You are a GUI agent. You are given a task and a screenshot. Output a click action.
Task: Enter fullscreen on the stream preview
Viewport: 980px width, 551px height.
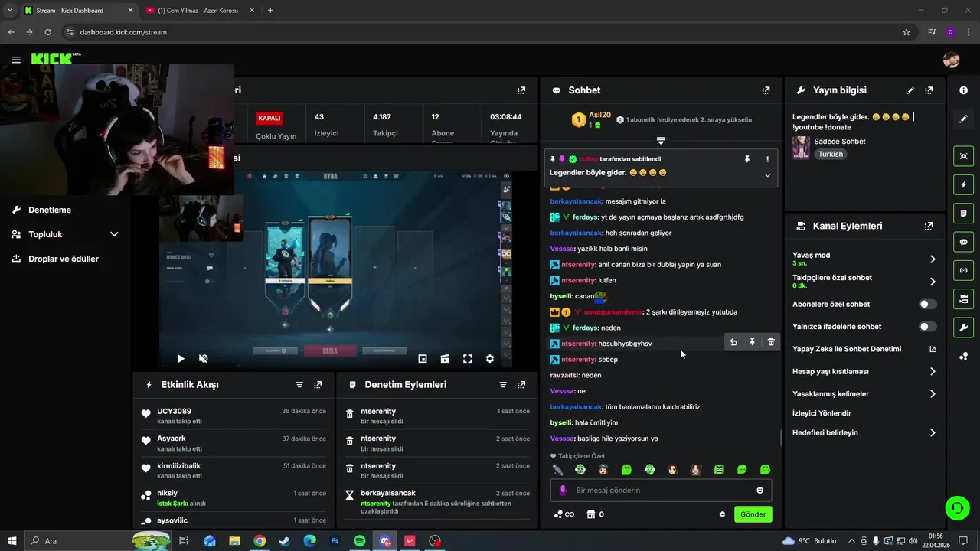467,358
